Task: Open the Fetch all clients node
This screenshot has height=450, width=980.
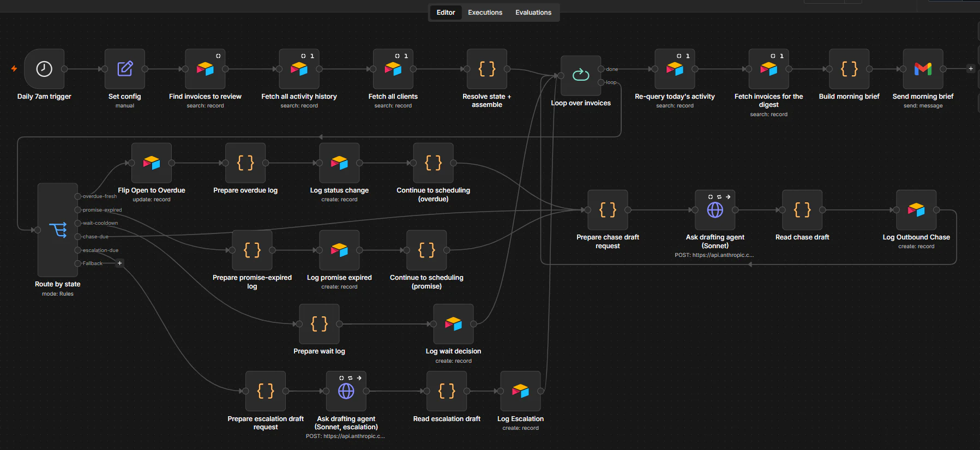Action: point(393,69)
